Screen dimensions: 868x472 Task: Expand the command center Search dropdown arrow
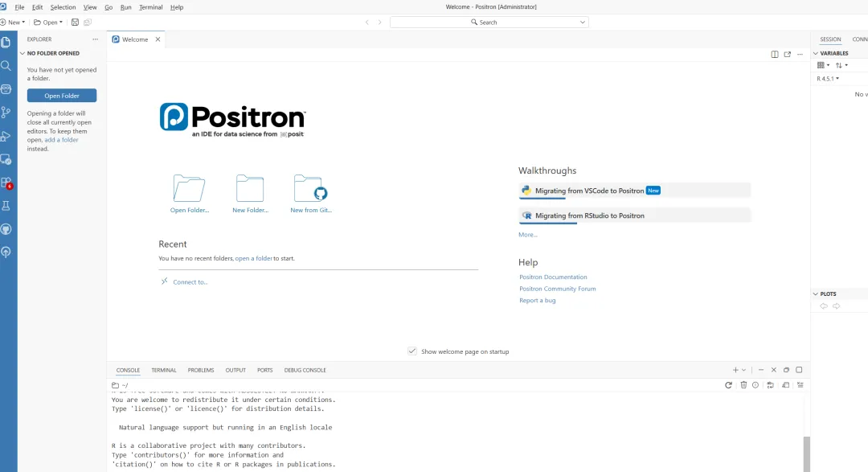(583, 23)
